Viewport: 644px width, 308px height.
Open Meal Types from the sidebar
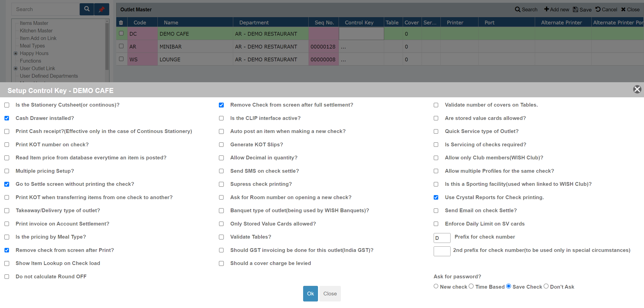coord(32,46)
